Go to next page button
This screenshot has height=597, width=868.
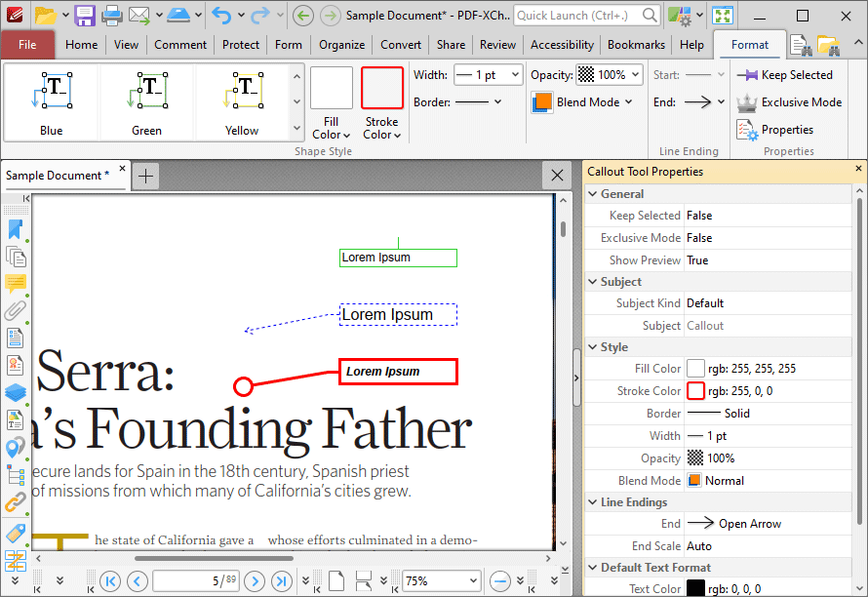(255, 581)
